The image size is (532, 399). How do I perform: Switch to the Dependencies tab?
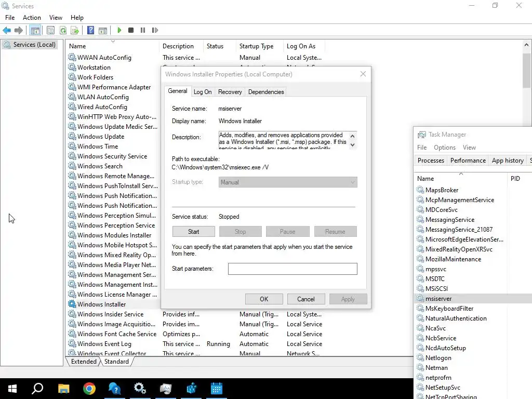click(x=266, y=92)
